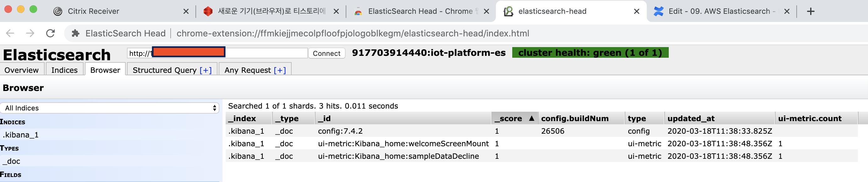Click the red Tistory tab favicon
The width and height of the screenshot is (868, 182).
coord(208,11)
